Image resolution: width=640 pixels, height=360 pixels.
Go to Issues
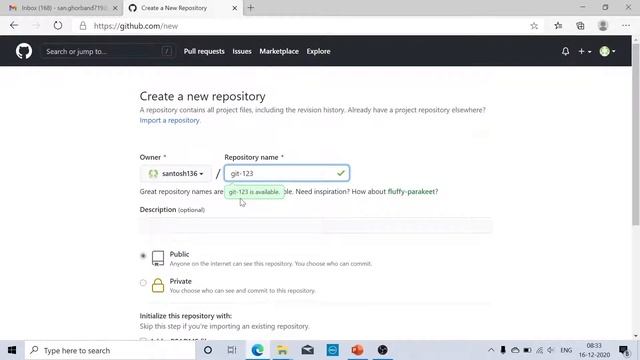242,51
